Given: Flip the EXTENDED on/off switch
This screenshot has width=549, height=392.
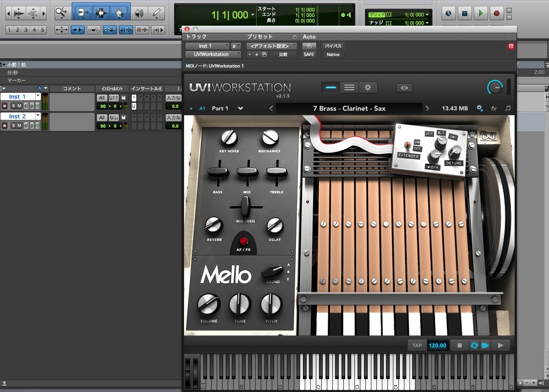Looking at the screenshot, I should [x=408, y=145].
